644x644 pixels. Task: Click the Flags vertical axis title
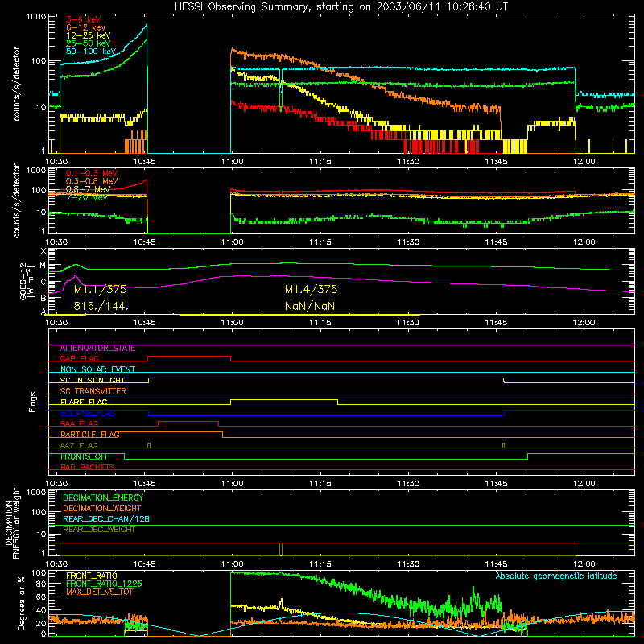pos(32,402)
